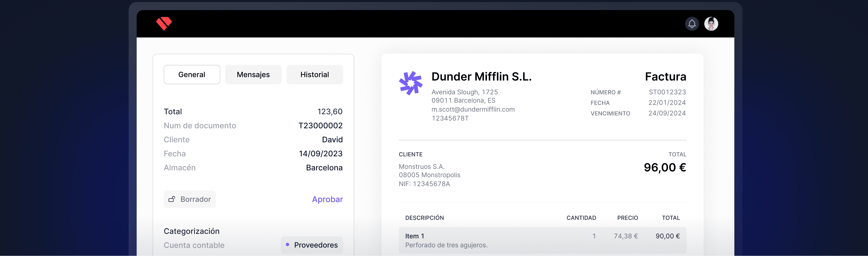Click the lock icon beside Borrador
The width and height of the screenshot is (868, 256).
tap(172, 199)
